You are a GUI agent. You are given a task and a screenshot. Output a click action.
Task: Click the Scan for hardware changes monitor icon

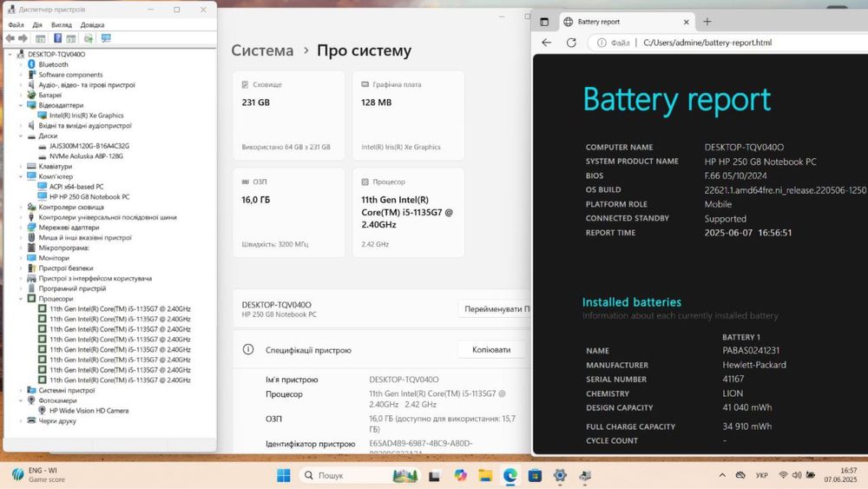click(106, 38)
